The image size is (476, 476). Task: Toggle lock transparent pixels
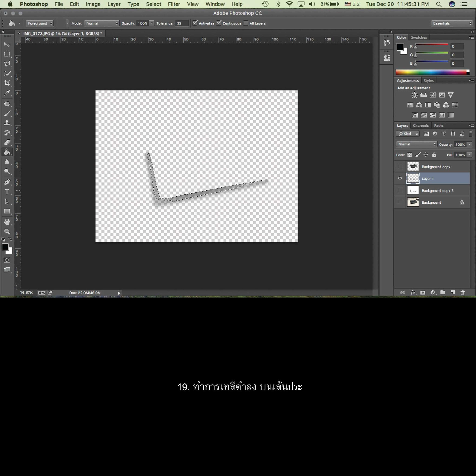click(x=410, y=155)
